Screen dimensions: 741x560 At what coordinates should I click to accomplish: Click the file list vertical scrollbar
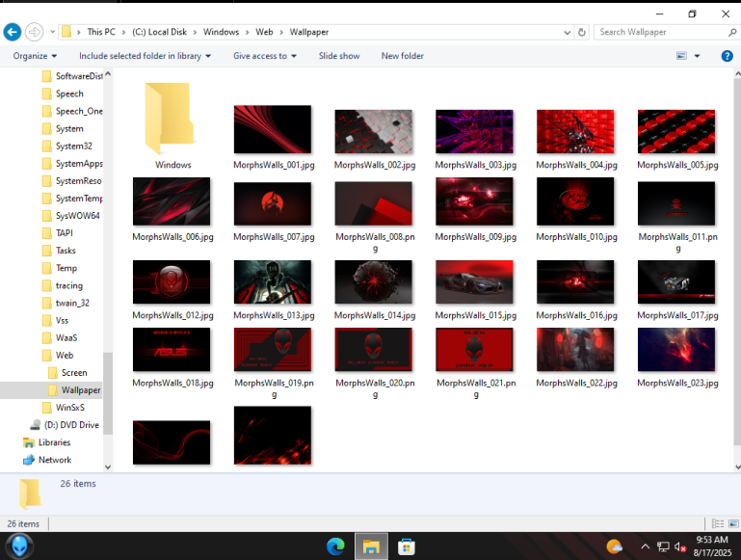(737, 262)
